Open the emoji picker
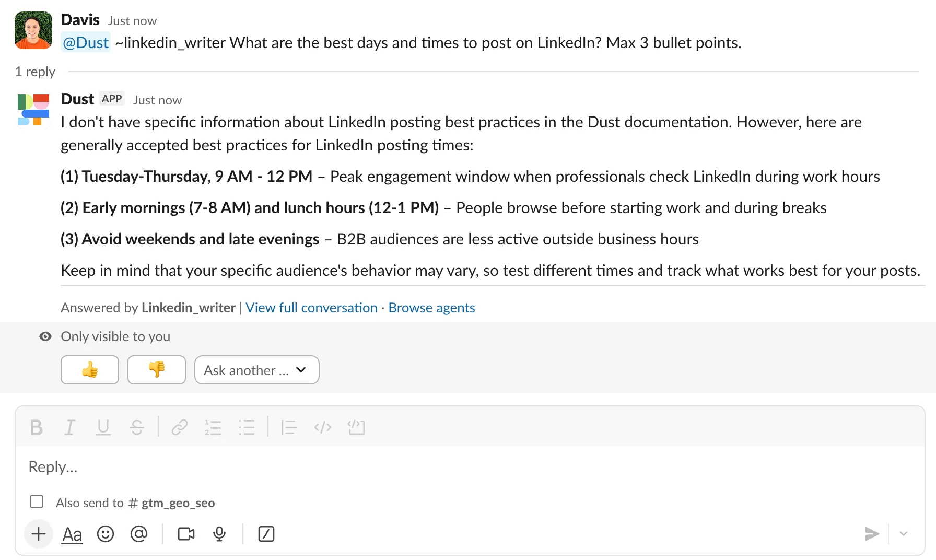The width and height of the screenshot is (936, 560). pos(106,534)
